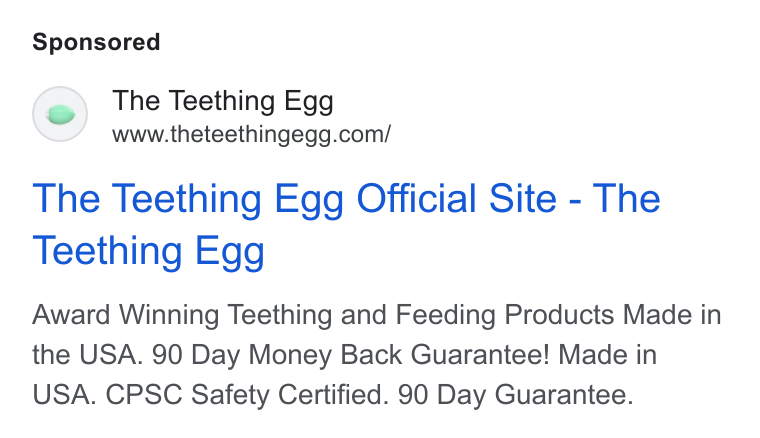Click the Award Winning Teething description text

click(x=182, y=315)
